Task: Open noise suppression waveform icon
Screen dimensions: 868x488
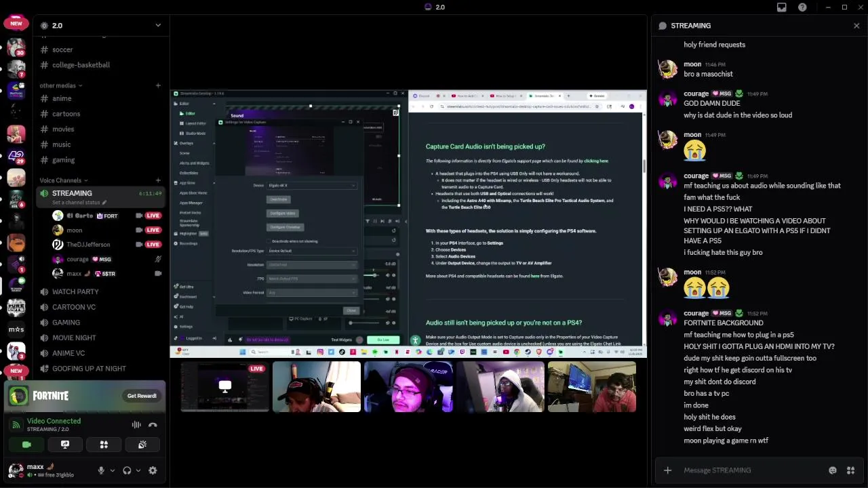Action: 136,425
